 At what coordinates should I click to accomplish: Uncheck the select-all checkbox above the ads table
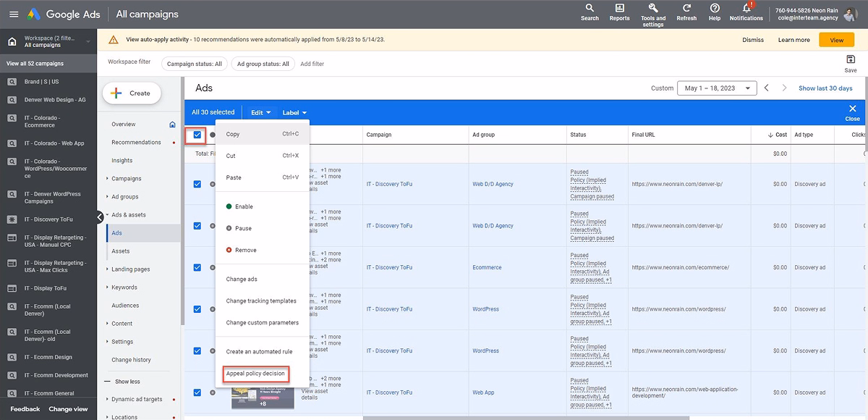tap(197, 135)
